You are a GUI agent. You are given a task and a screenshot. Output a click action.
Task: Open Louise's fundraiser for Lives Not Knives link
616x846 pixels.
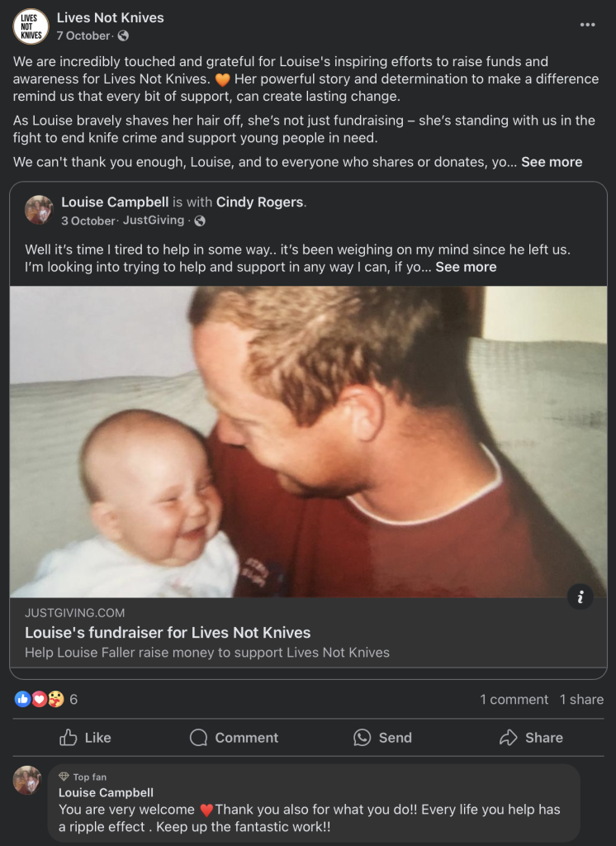coord(168,632)
